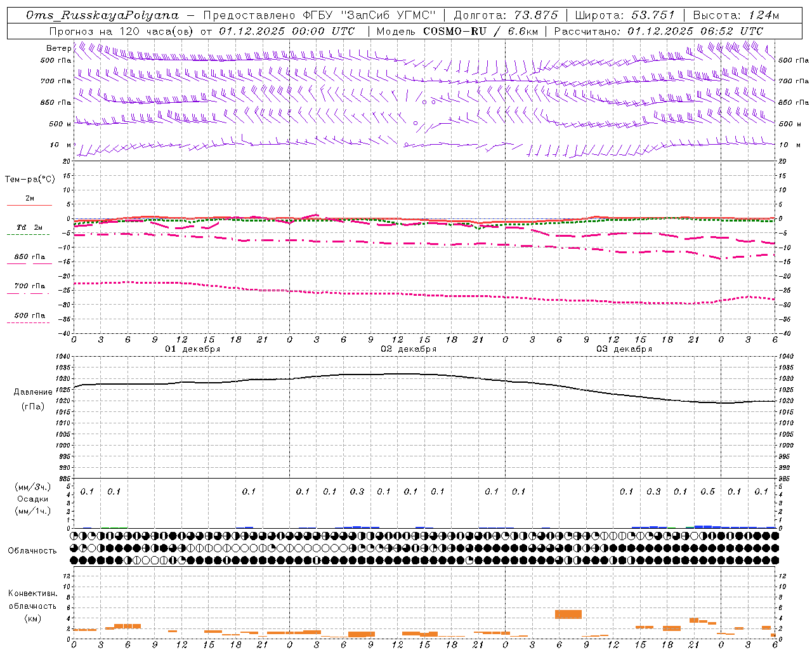Select the 'Предоставлено ФГБУ "ЗапСиб УГМС"' provider text
This screenshot has height=650, width=812.
(x=320, y=15)
